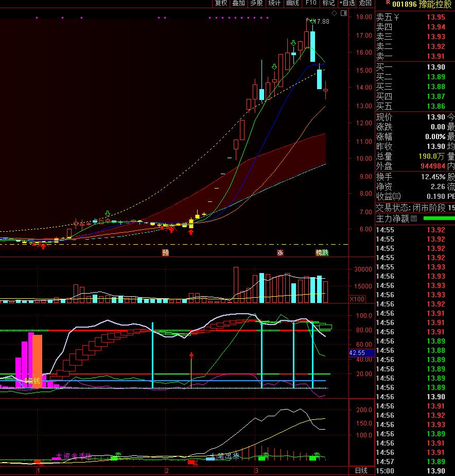Click the 换手 12.45% value
Image resolution: width=455 pixels, height=476 pixels.
433,177
